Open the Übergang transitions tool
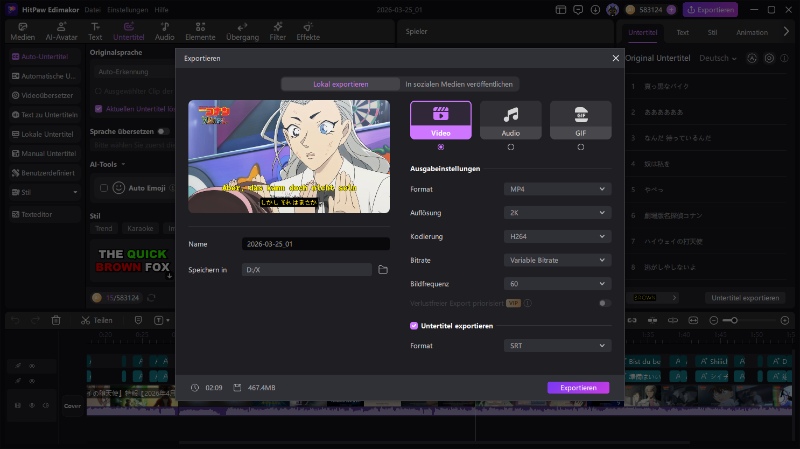This screenshot has width=800, height=449. [x=242, y=32]
